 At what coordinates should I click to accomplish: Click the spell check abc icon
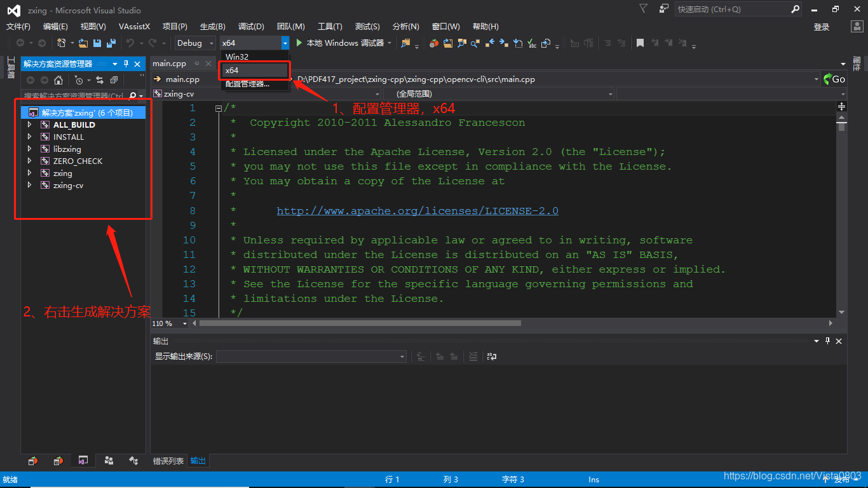[x=532, y=43]
